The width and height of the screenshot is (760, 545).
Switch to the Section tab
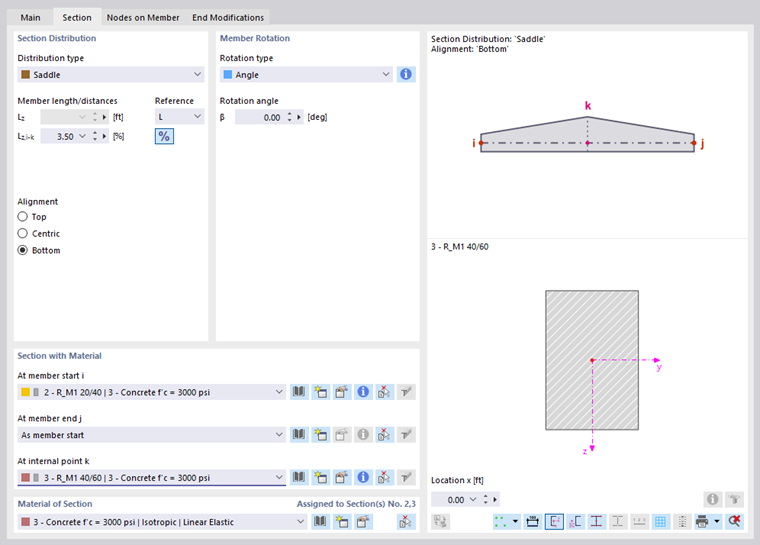(x=77, y=17)
